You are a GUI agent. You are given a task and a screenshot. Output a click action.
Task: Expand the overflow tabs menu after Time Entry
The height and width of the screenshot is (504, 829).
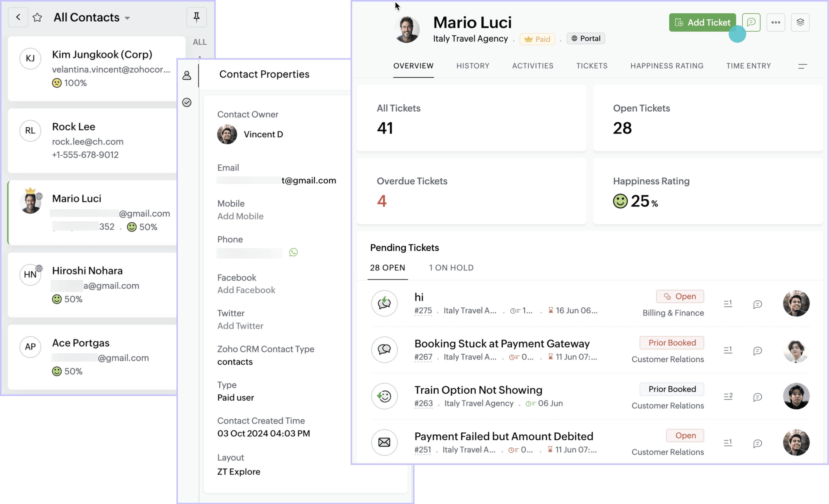(x=802, y=66)
